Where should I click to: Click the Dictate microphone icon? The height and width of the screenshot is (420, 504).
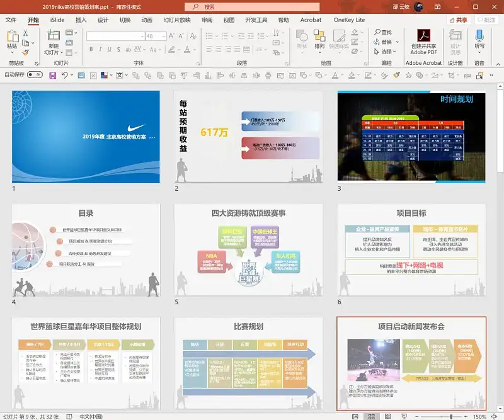(x=479, y=35)
